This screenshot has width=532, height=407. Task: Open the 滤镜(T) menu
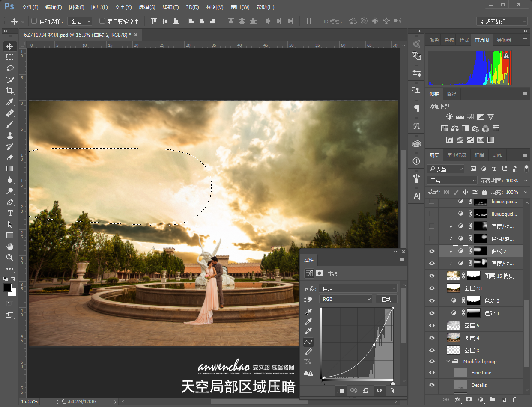click(x=170, y=7)
